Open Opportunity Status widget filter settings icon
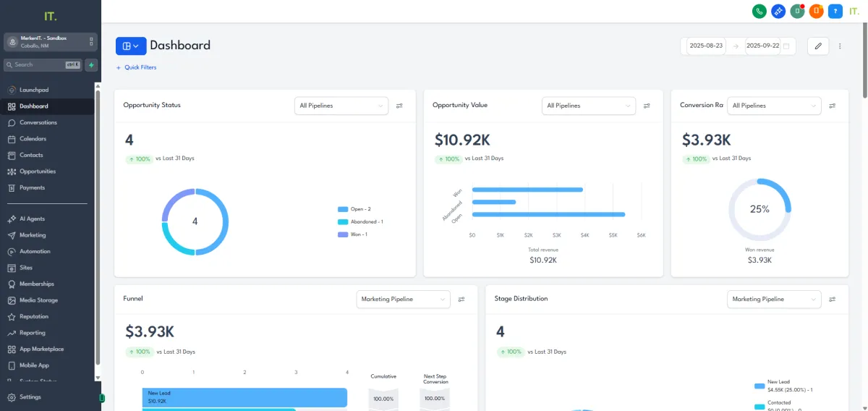 coord(399,106)
